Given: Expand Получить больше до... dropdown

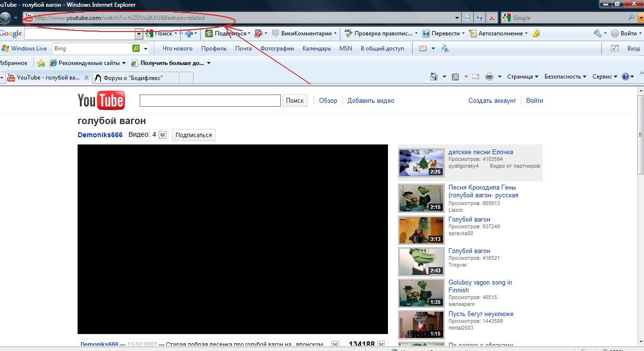Looking at the screenshot, I should [x=209, y=63].
